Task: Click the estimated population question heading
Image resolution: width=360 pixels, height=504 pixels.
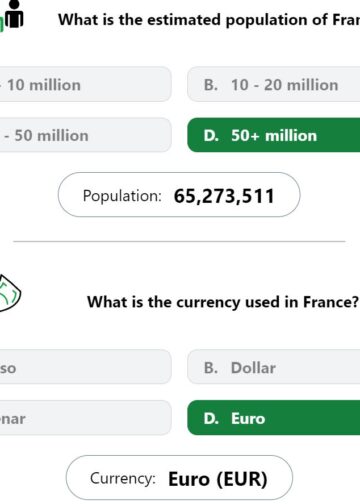Action: tap(209, 19)
